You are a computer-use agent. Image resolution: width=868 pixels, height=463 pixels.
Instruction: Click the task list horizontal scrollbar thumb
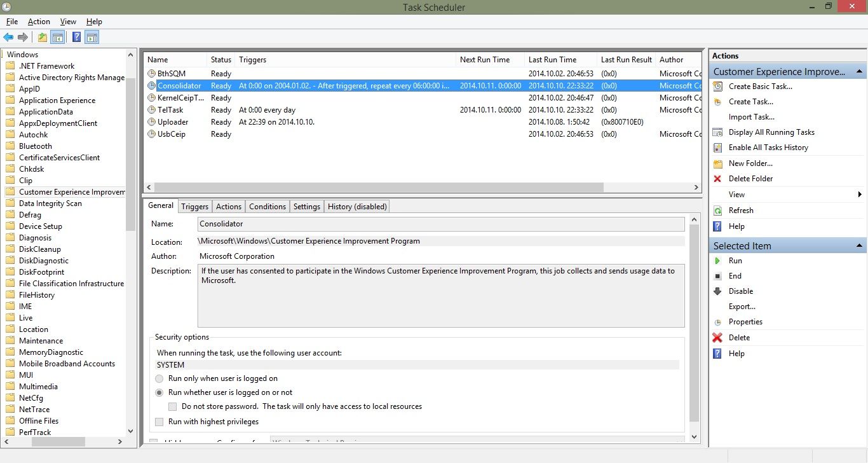(378, 188)
